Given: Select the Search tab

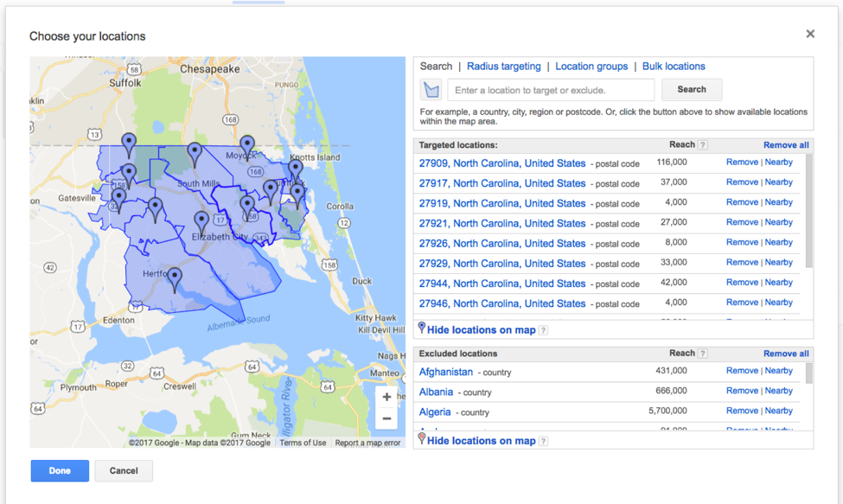Looking at the screenshot, I should [436, 66].
